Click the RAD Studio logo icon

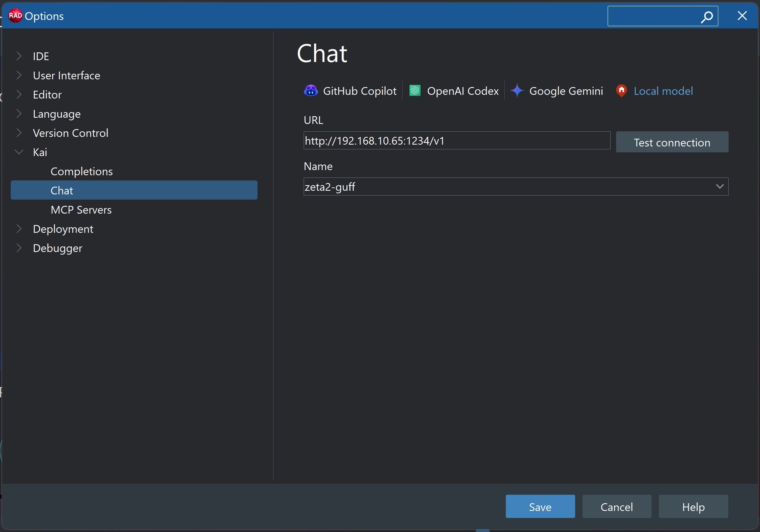coord(15,15)
